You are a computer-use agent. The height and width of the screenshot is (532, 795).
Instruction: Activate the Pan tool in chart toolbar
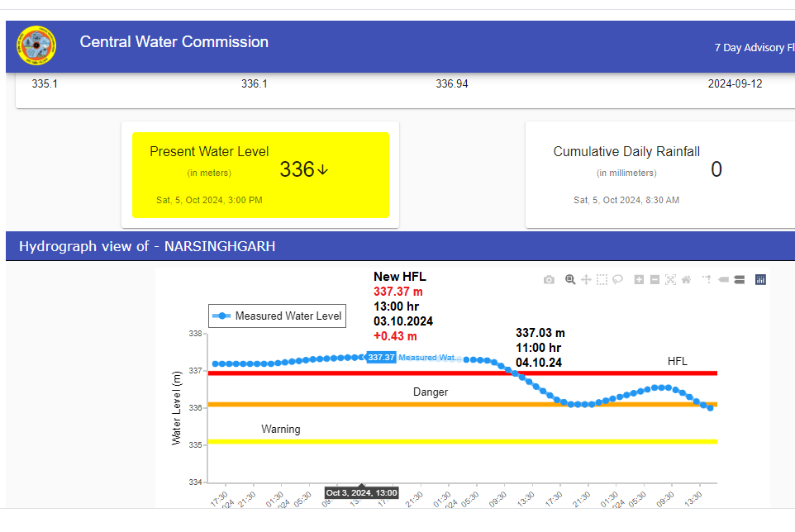586,280
